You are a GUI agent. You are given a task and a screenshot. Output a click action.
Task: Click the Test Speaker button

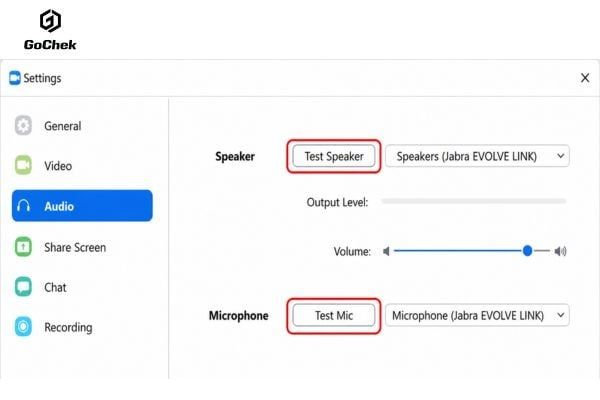pyautogui.click(x=334, y=156)
